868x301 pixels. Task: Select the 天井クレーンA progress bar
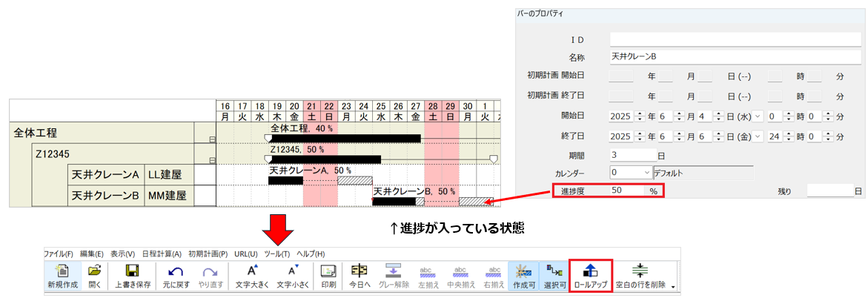[x=285, y=180]
